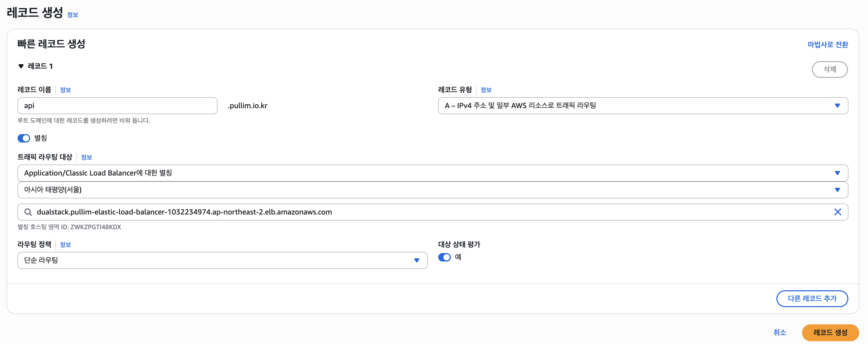The width and height of the screenshot is (868, 344).
Task: Open 정보 link next to 레코드 생성 title
Action: point(73,15)
